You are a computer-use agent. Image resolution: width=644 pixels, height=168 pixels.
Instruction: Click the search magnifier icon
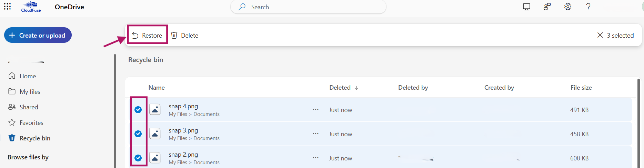click(242, 7)
